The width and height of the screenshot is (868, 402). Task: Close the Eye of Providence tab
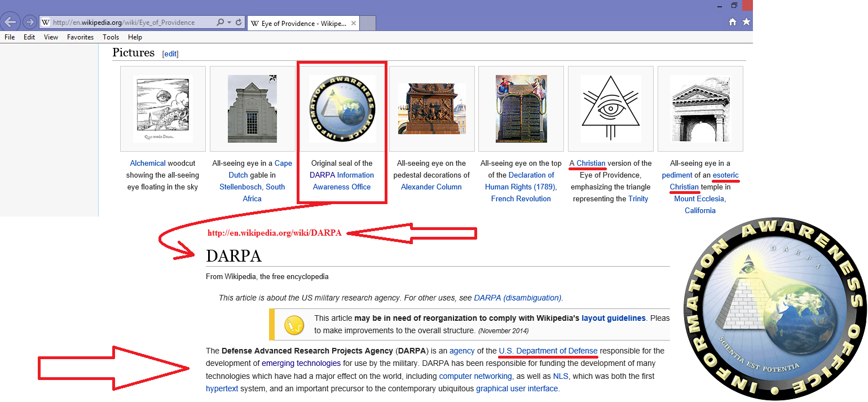point(354,23)
